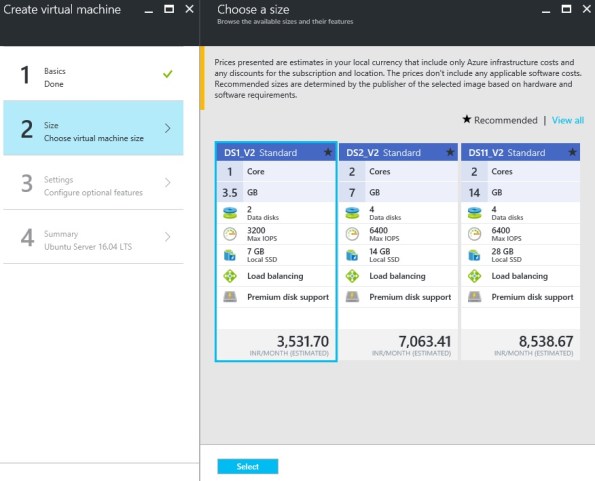Maximize the Choose a size blade
Image resolution: width=595 pixels, height=481 pixels.
pos(566,9)
